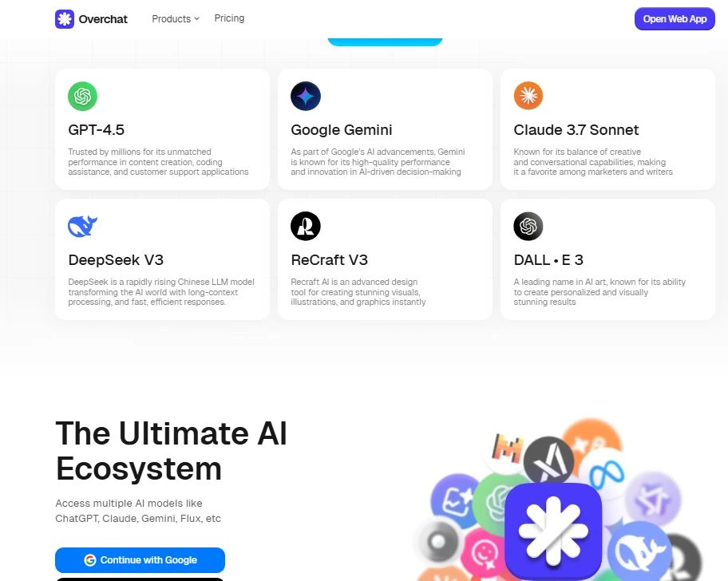Click the blue DeepSeek whale icon
This screenshot has height=581, width=728.
[x=83, y=226]
